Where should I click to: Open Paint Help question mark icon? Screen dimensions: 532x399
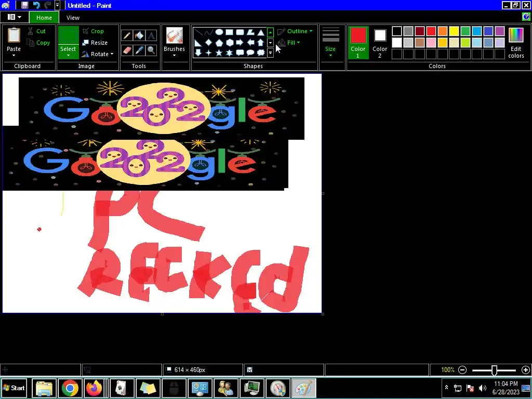(x=526, y=17)
